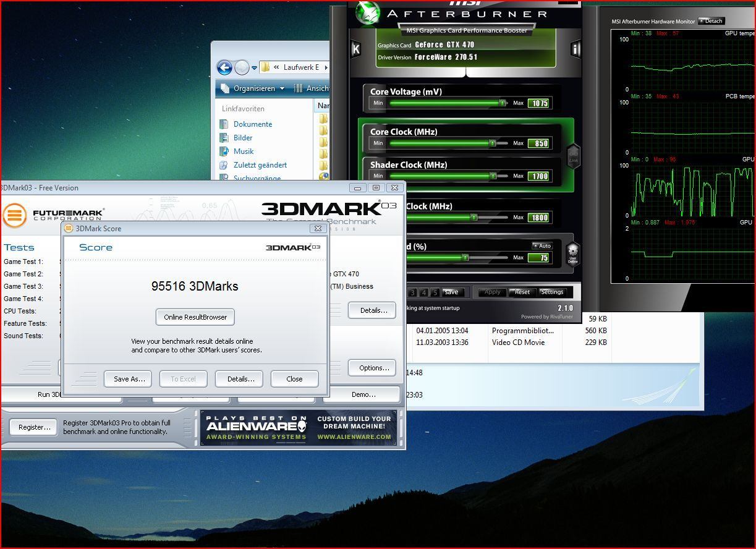This screenshot has height=549, width=756.
Task: Toggle Auto fan speed in Afterburner
Action: coord(542,246)
